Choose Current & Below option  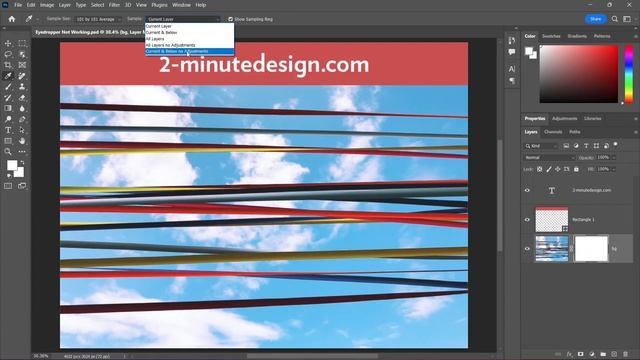(x=189, y=32)
